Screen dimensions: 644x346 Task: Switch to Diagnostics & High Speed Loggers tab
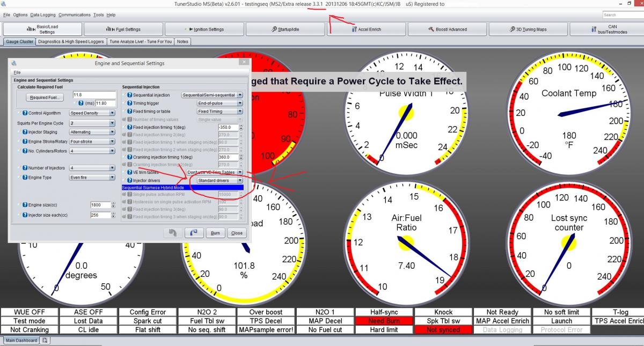tap(71, 41)
